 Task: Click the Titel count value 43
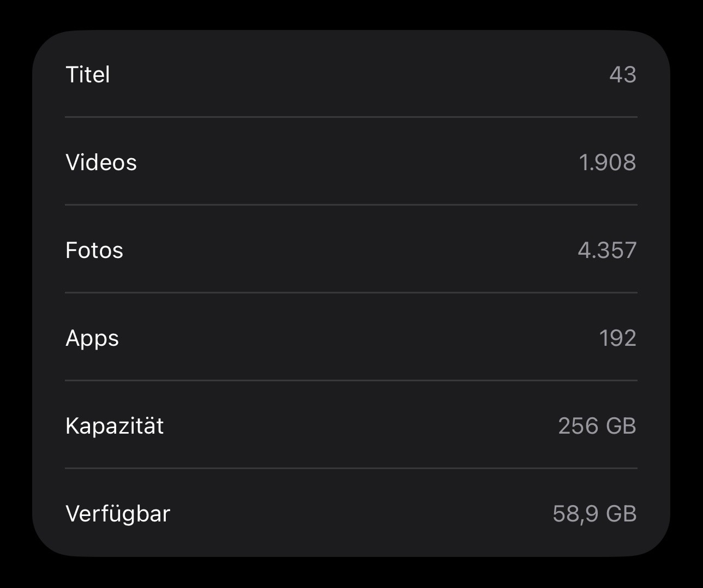[x=622, y=75]
